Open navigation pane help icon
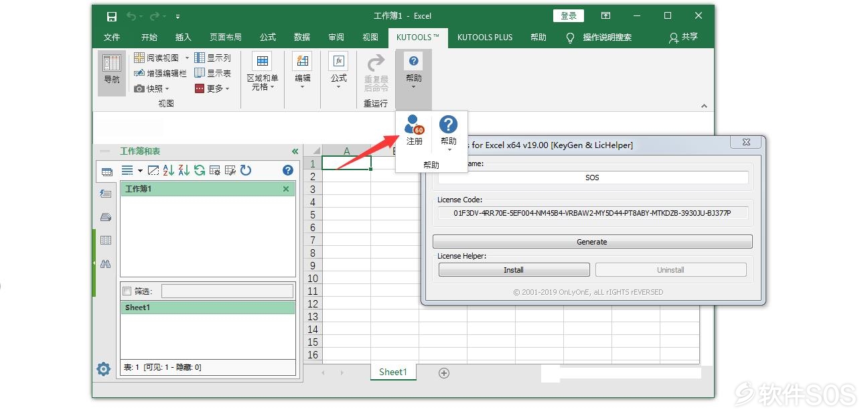The width and height of the screenshot is (868, 414). point(288,171)
